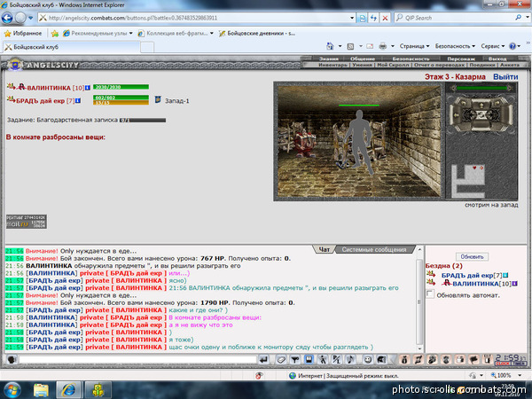Open the Инвентарь submenu link
The width and height of the screenshot is (532, 399).
[332, 65]
